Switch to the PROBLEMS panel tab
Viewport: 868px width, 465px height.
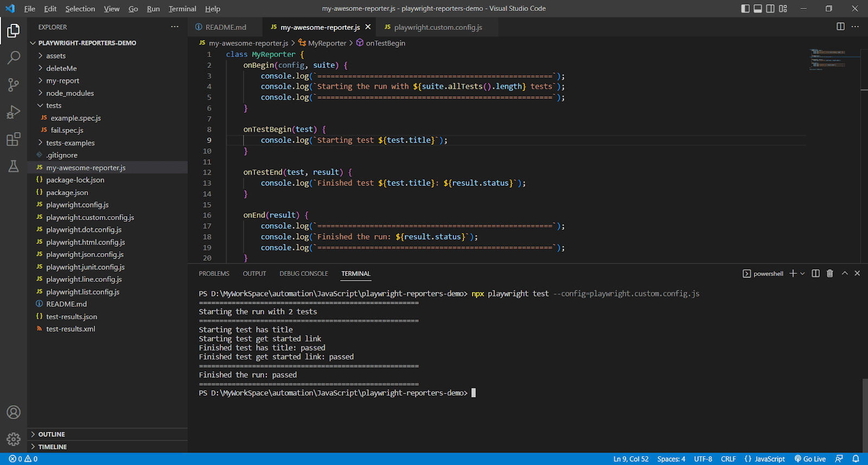[214, 274]
